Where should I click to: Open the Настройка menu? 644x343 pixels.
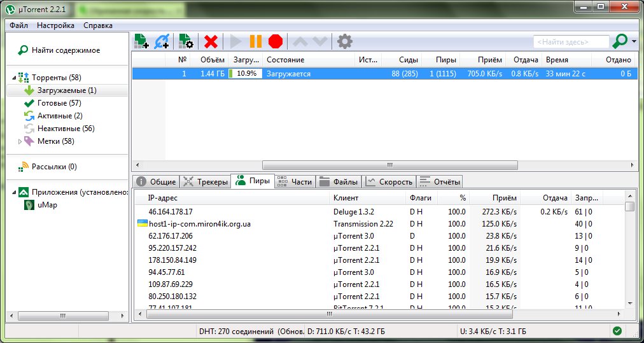point(56,25)
